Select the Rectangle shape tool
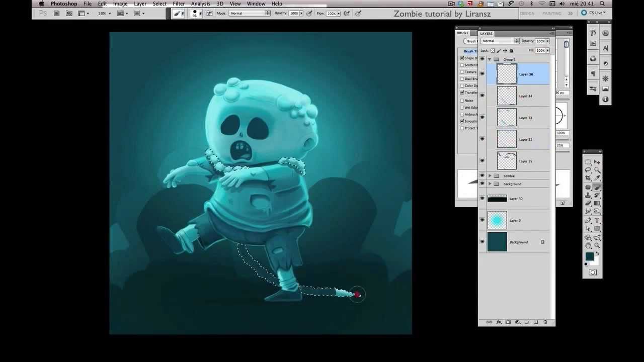The height and width of the screenshot is (362, 644). click(597, 228)
